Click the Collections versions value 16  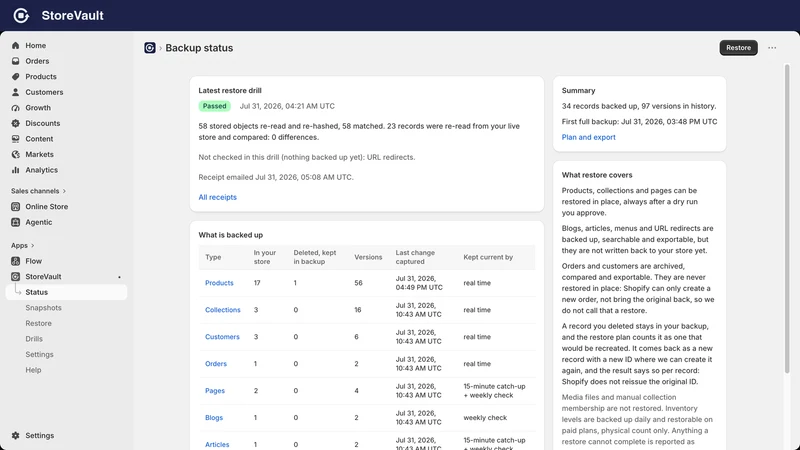pos(358,310)
